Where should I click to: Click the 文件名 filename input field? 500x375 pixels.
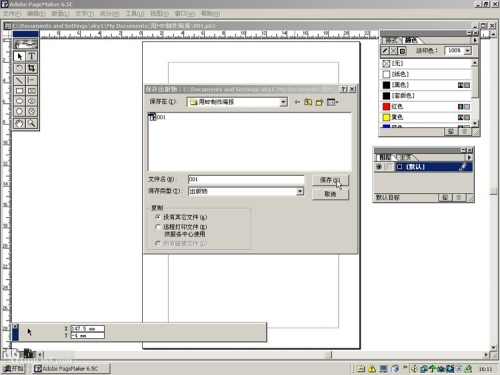[x=246, y=179]
